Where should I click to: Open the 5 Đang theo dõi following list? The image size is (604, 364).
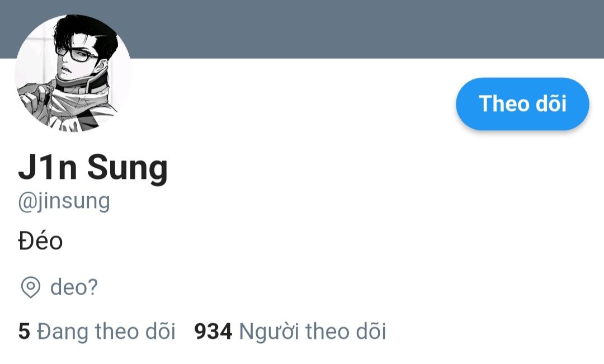tap(97, 331)
